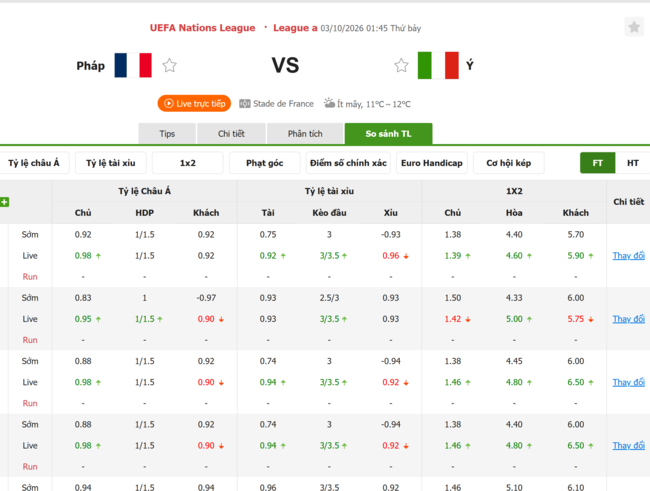Click the Kèo đầu column header
650x491 pixels.
tap(329, 213)
